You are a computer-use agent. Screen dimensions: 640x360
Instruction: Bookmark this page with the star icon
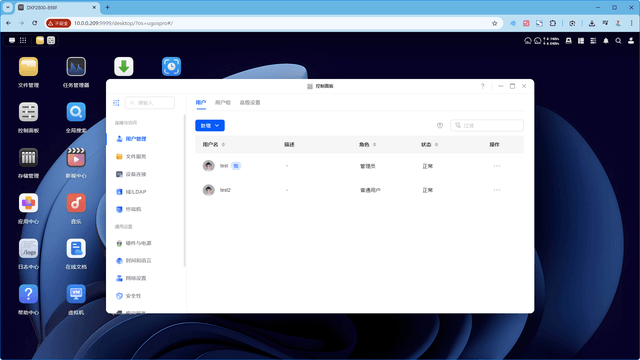(494, 23)
